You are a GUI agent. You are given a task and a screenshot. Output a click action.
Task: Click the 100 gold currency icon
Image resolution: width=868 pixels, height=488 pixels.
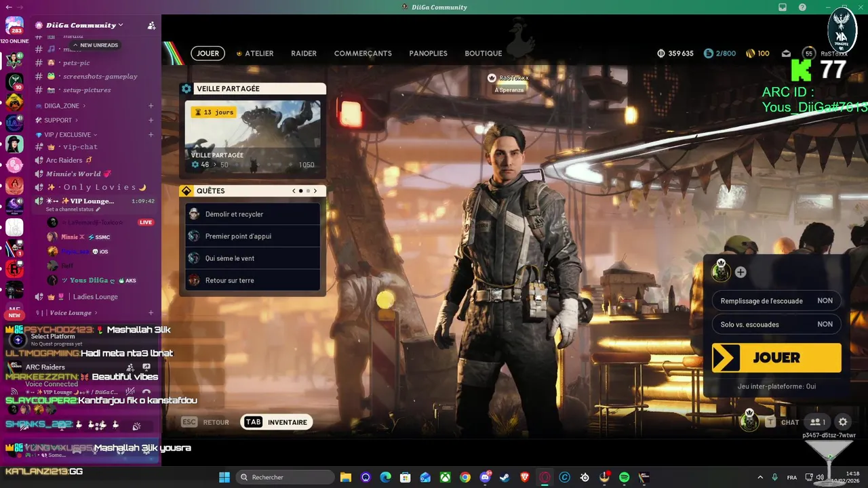(x=750, y=54)
